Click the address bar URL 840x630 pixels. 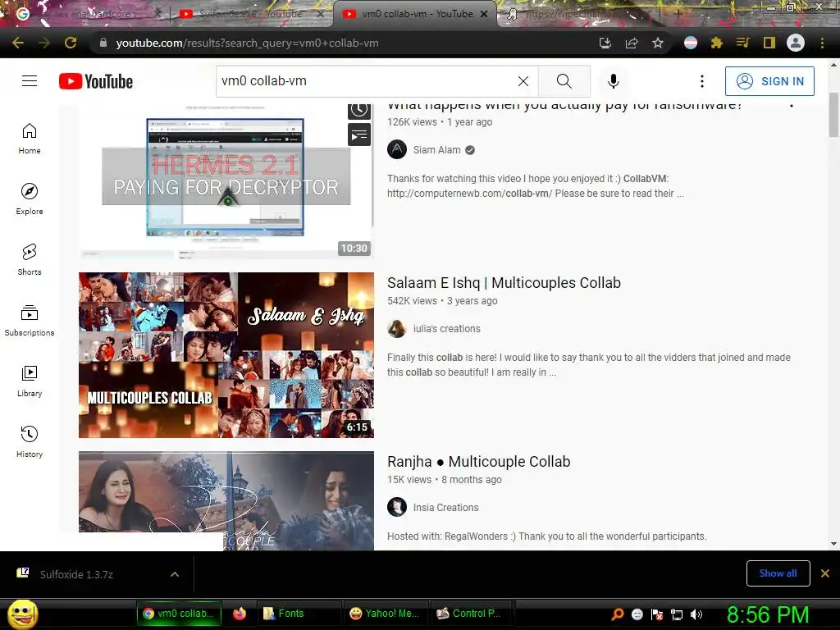click(248, 43)
